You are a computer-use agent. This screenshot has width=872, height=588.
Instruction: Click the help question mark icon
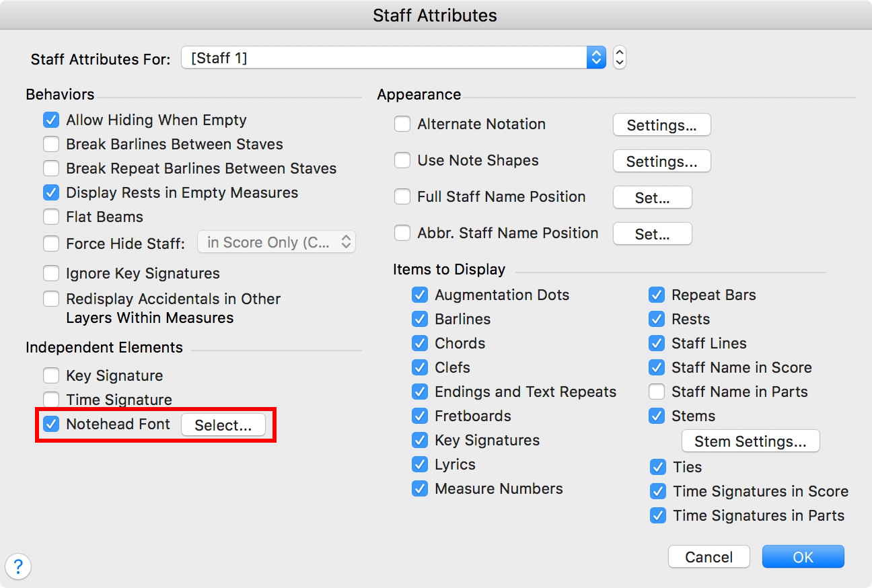click(x=18, y=566)
